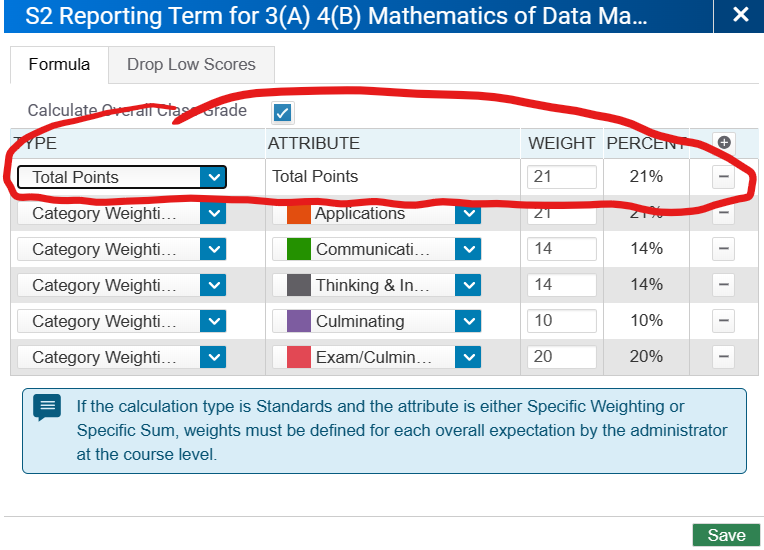Image resolution: width=764 pixels, height=550 pixels.
Task: Remove the Exam/Culminating row
Action: pos(724,357)
